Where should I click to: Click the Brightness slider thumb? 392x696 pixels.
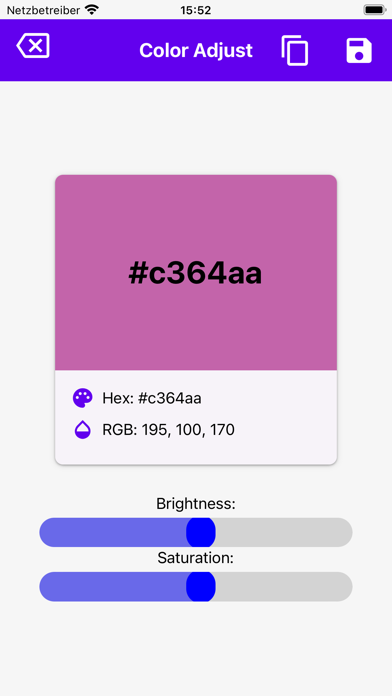pos(201,532)
